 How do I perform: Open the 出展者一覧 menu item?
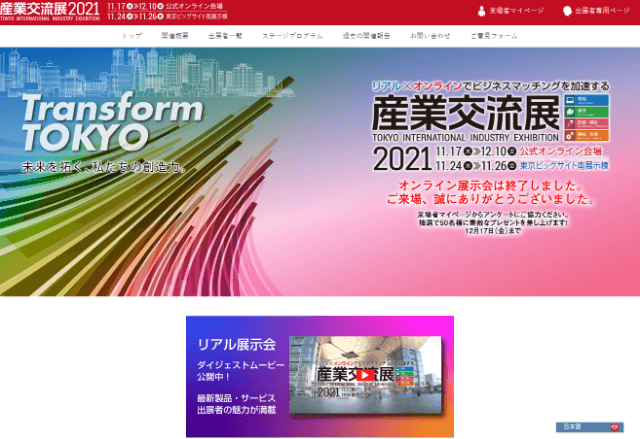coord(225,36)
